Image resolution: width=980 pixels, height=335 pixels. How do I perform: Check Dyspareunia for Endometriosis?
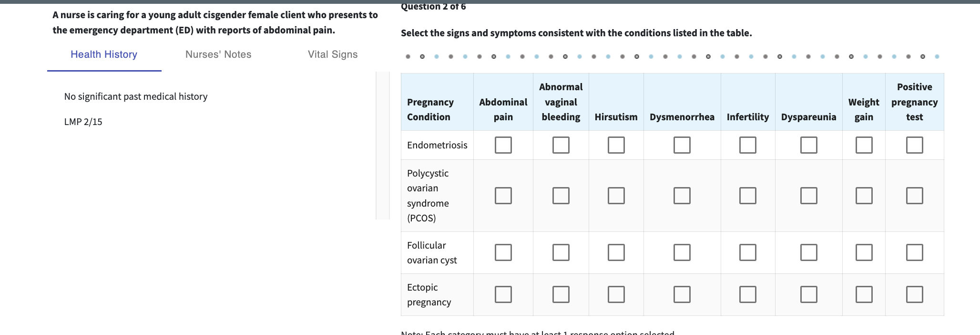coord(809,145)
